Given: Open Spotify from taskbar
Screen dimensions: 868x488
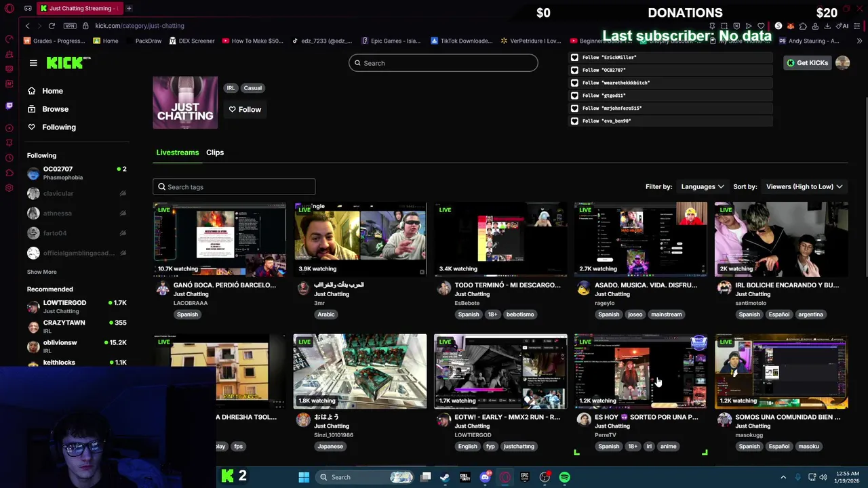Looking at the screenshot, I should [565, 477].
